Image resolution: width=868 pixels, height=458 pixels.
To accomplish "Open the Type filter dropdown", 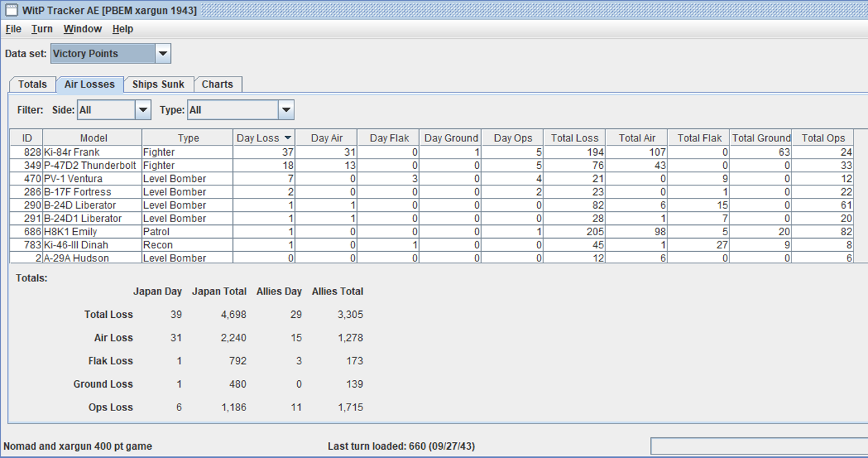I will tap(286, 110).
